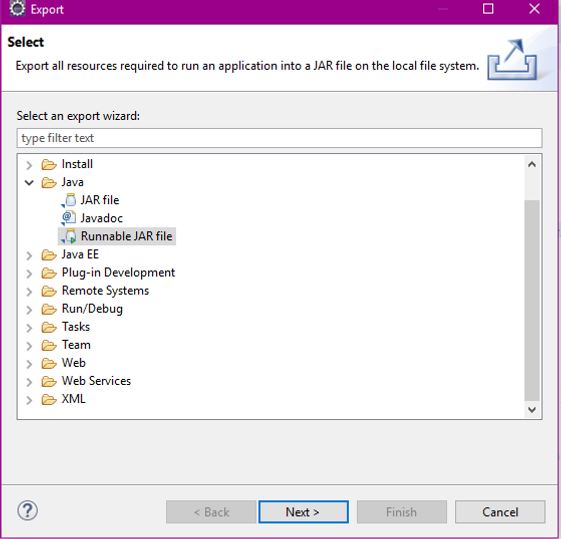
Task: Click the Cancel button
Action: coord(500,512)
